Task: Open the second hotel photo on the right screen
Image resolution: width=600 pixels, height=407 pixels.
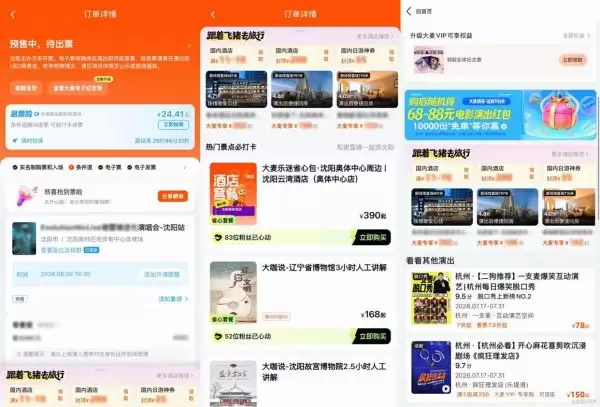Action: point(507,207)
